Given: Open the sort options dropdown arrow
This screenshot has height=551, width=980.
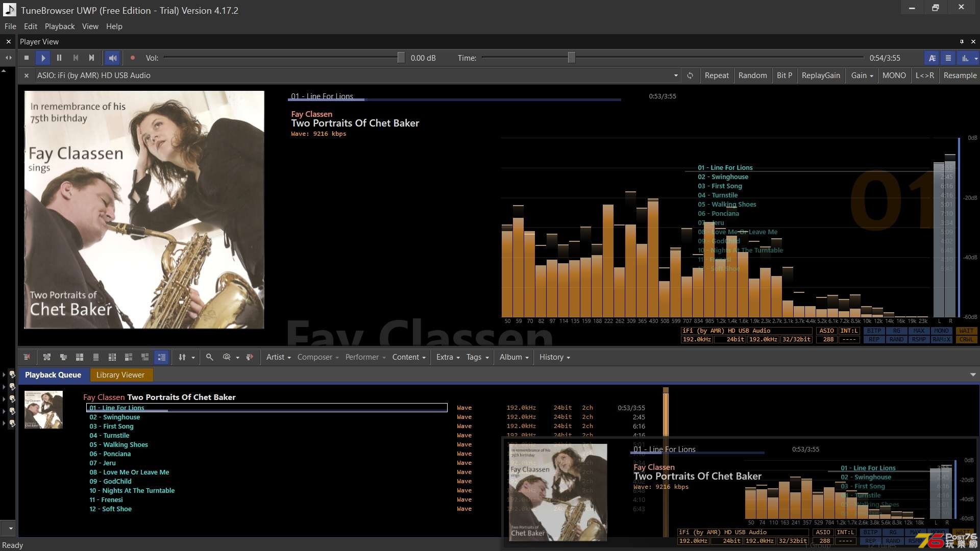Looking at the screenshot, I should tap(193, 358).
